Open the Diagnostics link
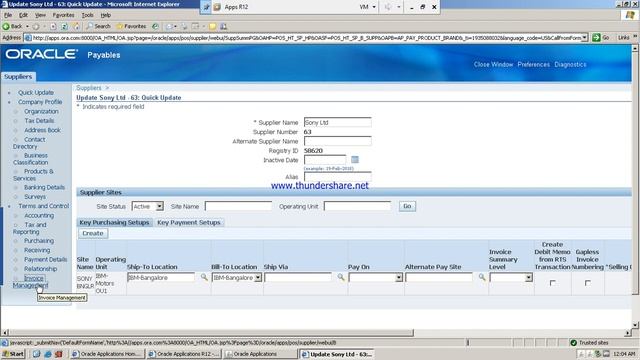Viewport: 640px width, 360px height. point(570,64)
